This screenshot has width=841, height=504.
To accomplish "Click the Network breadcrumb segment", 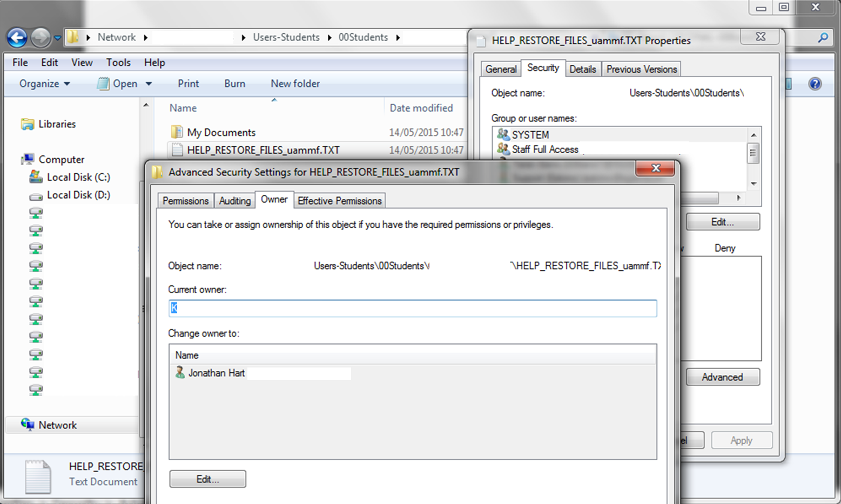I will tap(117, 37).
